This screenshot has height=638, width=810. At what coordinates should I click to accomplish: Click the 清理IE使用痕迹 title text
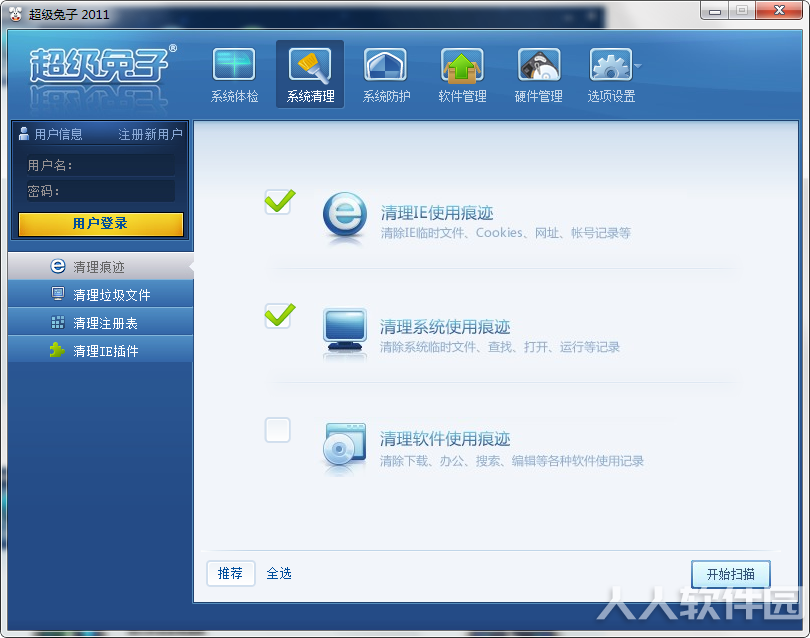[x=437, y=213]
